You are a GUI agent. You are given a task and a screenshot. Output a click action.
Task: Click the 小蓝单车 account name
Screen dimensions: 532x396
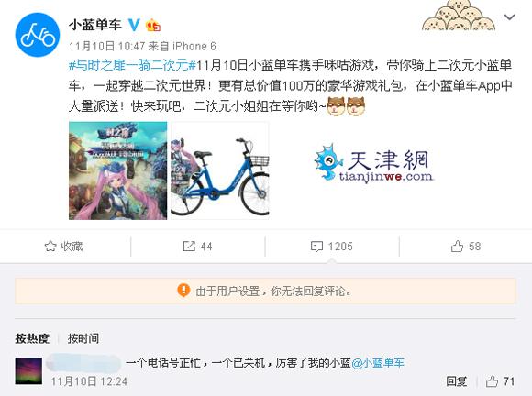[x=95, y=25]
